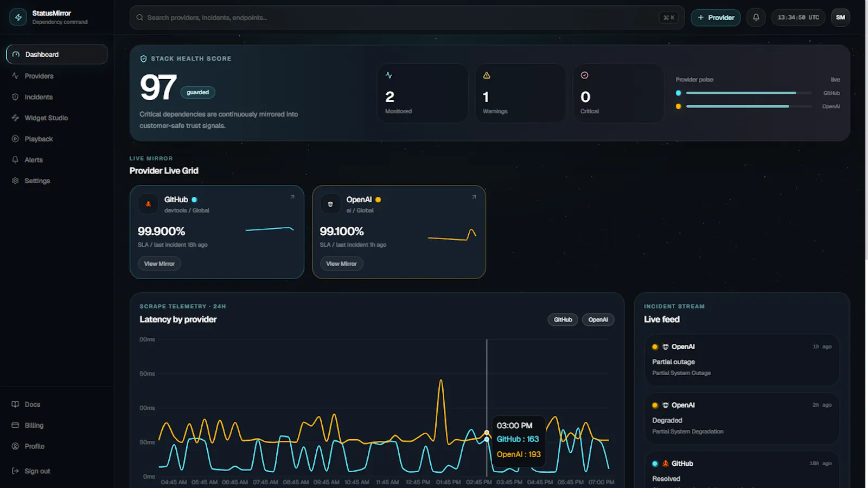Click the search magnifier icon
The image size is (868, 488).
140,17
